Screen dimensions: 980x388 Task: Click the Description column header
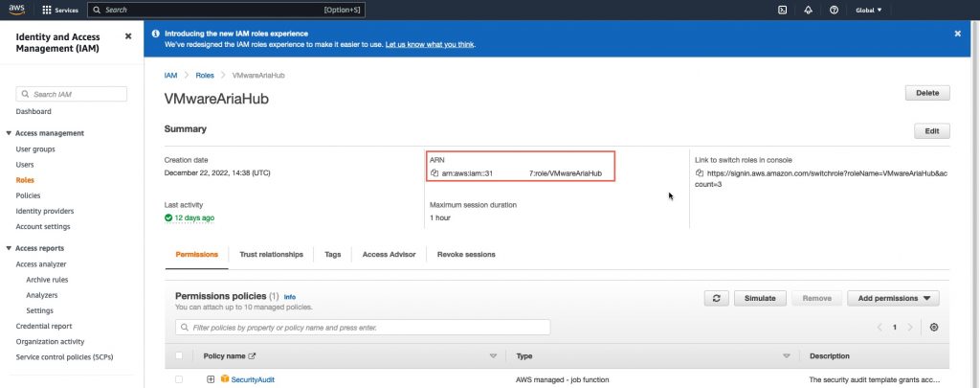(830, 356)
